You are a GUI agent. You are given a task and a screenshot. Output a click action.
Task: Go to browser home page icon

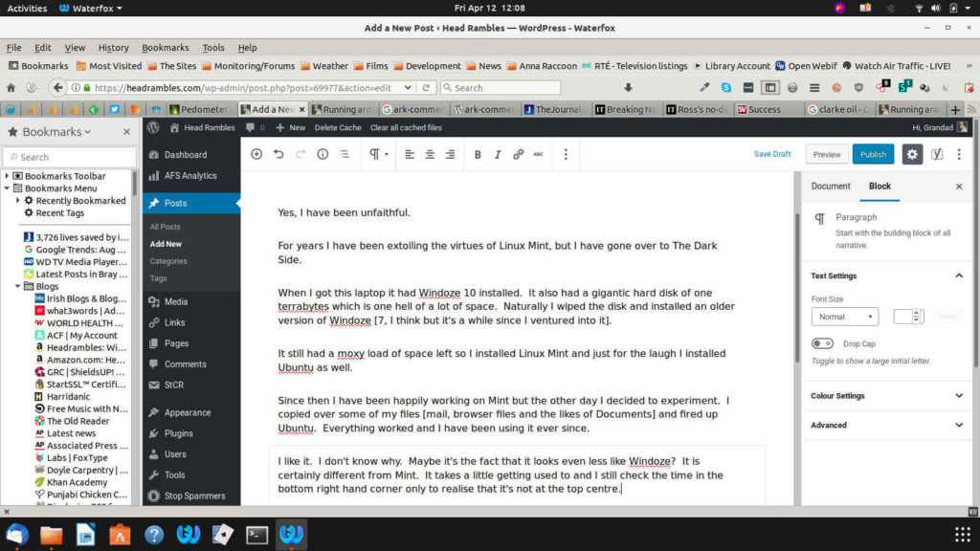(11, 88)
